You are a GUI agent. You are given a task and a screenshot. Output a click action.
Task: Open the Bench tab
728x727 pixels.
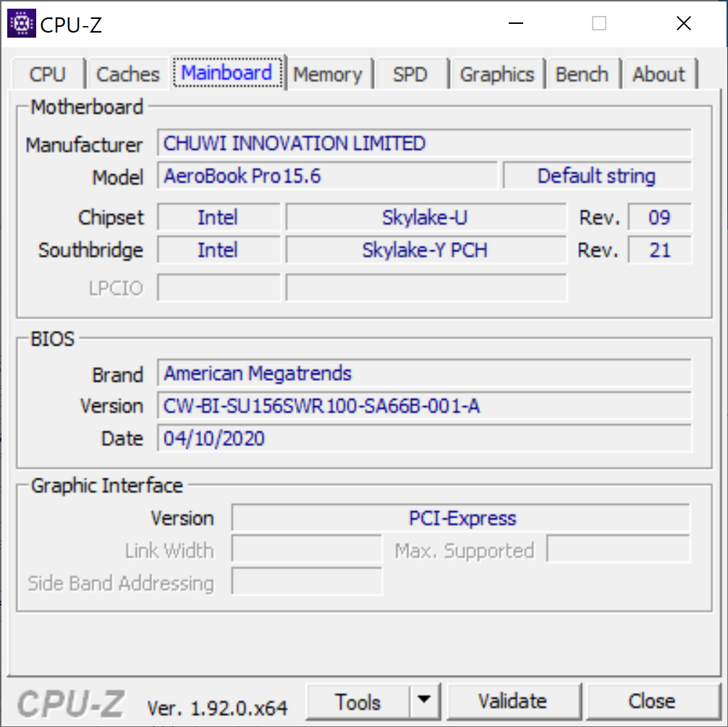(x=582, y=75)
